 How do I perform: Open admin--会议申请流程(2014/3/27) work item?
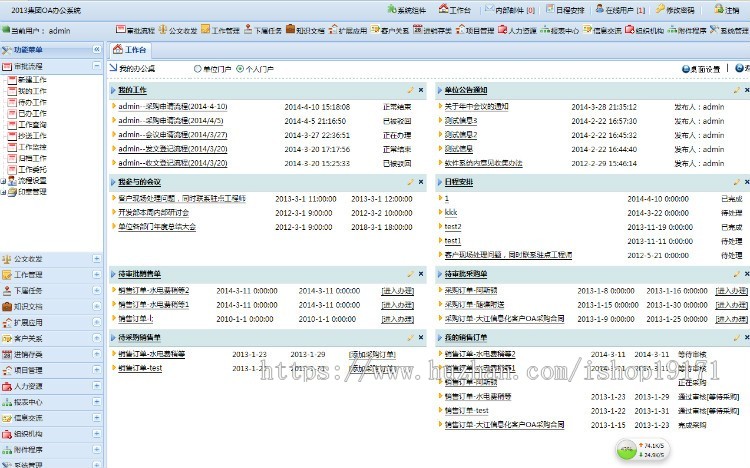(173, 135)
